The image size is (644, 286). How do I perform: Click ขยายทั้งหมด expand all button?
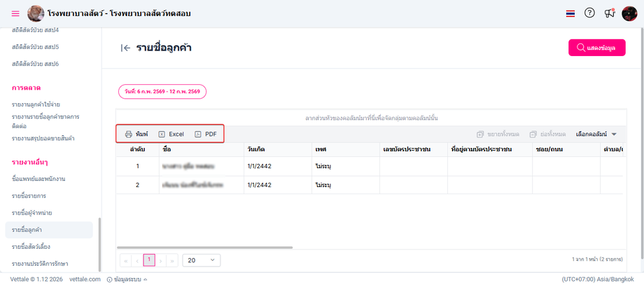[498, 134]
